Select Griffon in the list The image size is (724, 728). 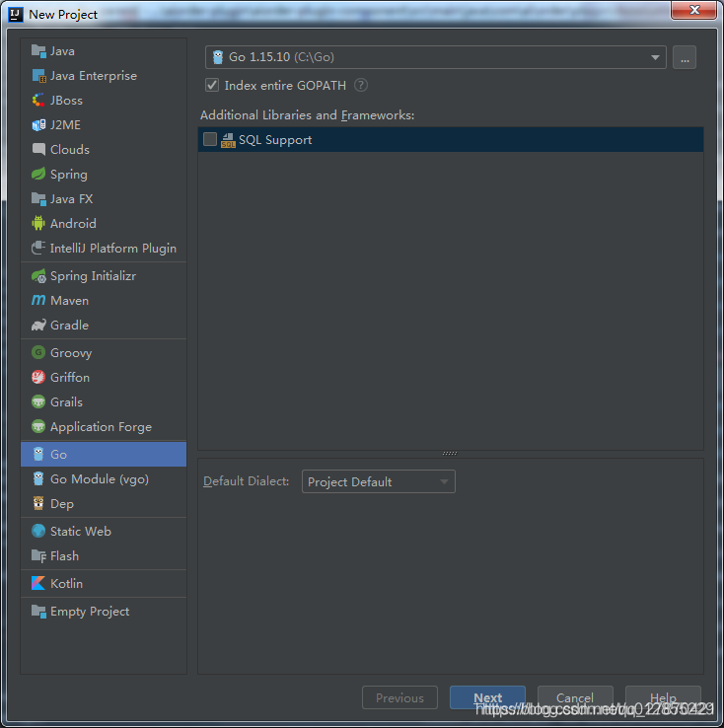(104, 377)
